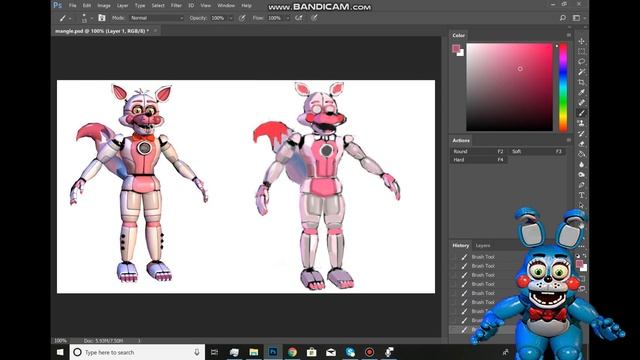
Task: Click the Photoshop Ps logo
Action: tap(58, 5)
